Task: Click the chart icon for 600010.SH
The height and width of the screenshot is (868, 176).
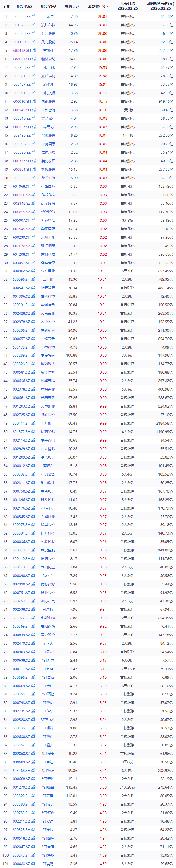Action: pyautogui.click(x=33, y=101)
